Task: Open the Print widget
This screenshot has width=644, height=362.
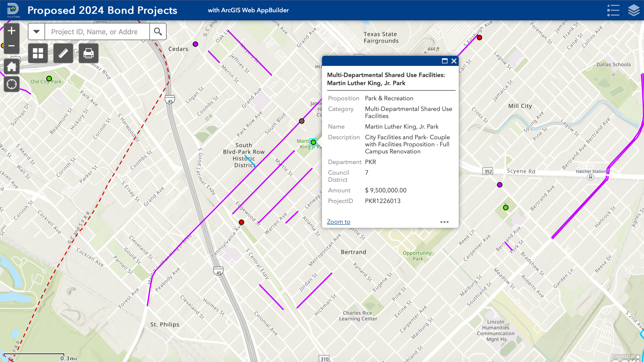Action: pyautogui.click(x=88, y=53)
